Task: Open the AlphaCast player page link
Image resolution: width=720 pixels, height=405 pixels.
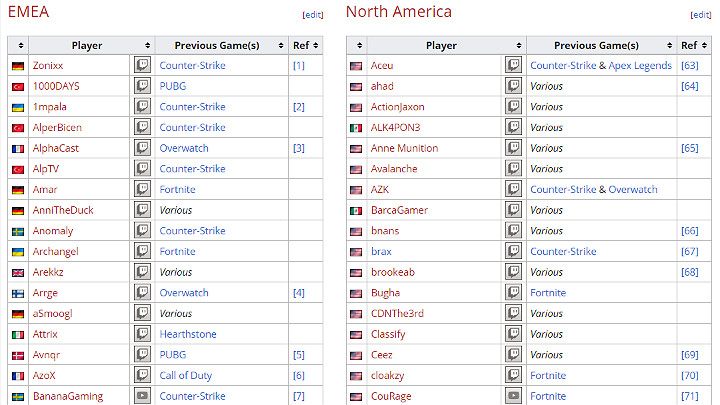Action: tap(57, 148)
